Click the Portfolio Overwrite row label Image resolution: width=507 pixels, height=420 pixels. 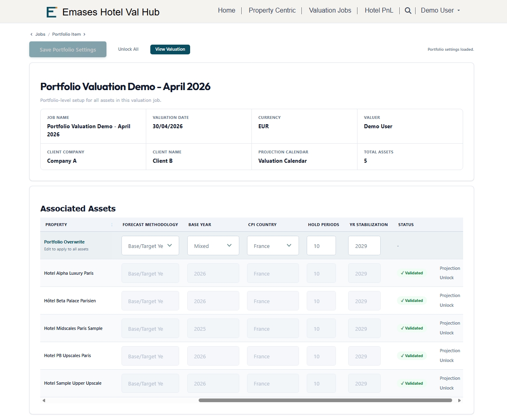tap(64, 242)
